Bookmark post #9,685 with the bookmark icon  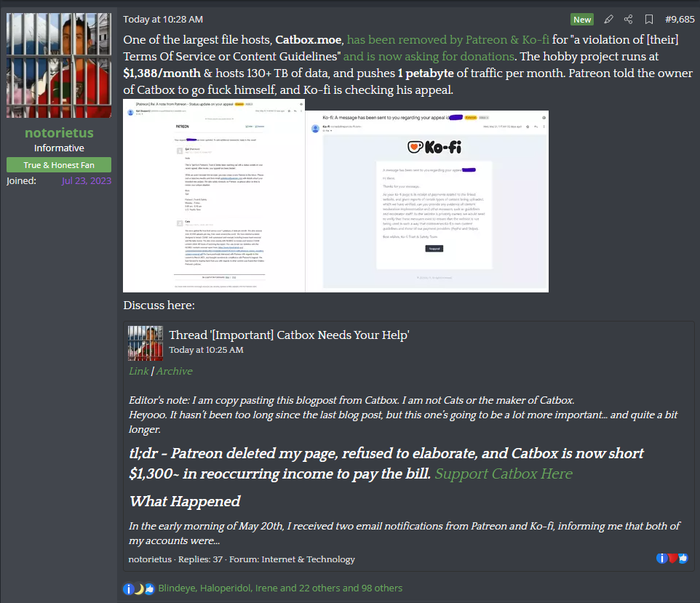click(649, 19)
